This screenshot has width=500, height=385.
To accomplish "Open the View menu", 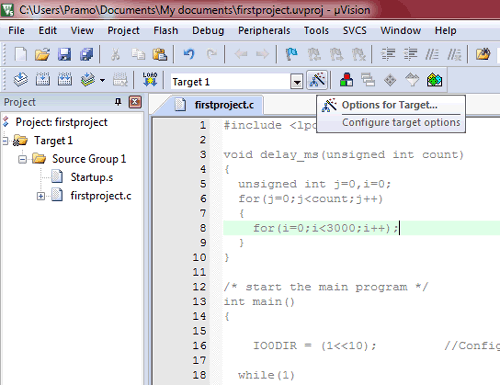I will pos(82,31).
